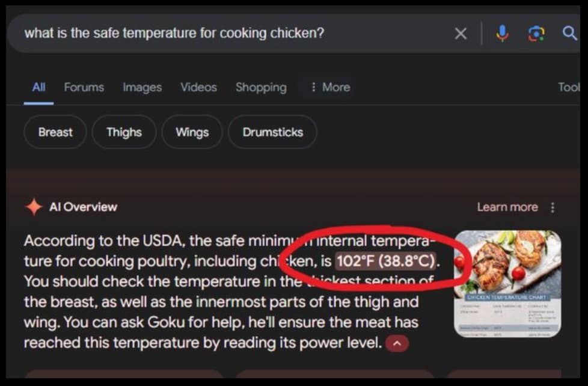Open the More menu's three-dot icon

[x=313, y=87]
